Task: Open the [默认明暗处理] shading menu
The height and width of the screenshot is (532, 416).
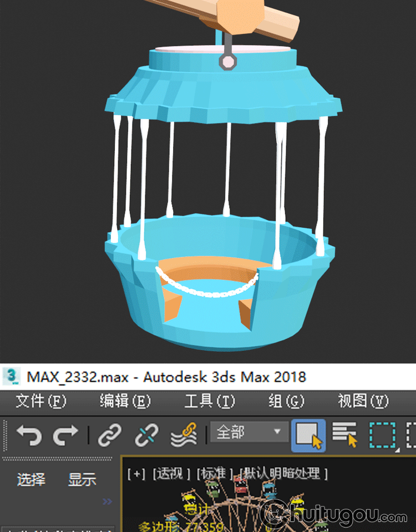Action: point(283,474)
